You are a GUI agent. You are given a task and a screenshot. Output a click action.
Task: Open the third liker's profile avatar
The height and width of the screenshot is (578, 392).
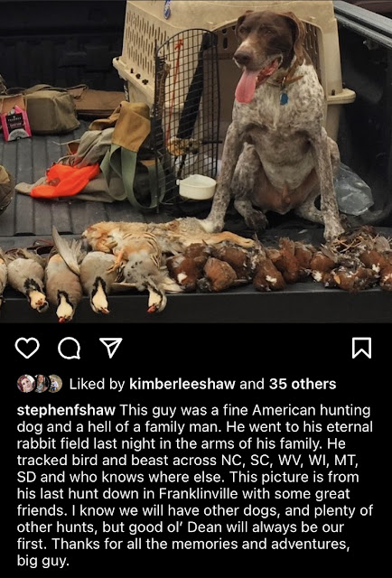[x=55, y=384]
